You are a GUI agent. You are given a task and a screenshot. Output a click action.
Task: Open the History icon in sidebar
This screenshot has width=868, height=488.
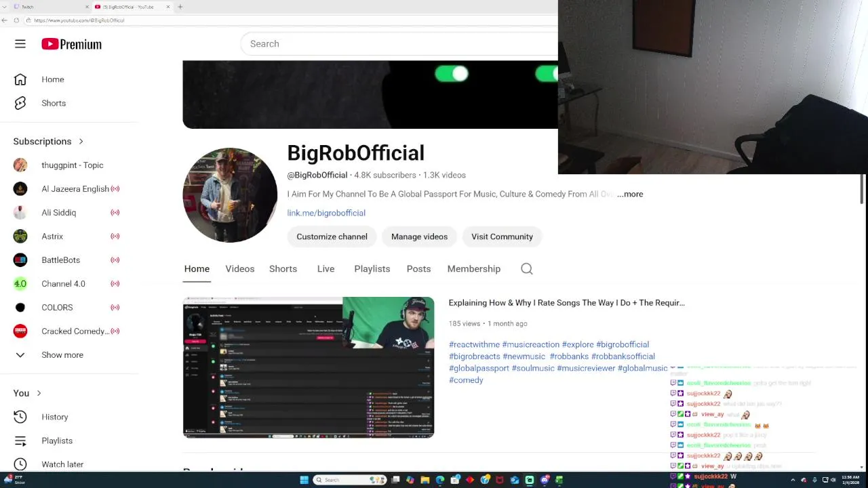(x=20, y=417)
